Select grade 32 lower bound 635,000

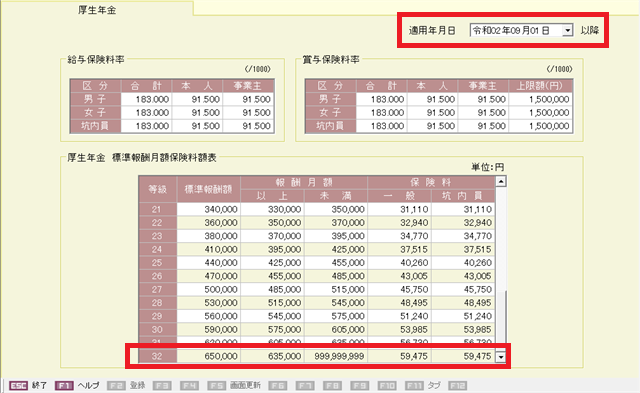(272, 356)
